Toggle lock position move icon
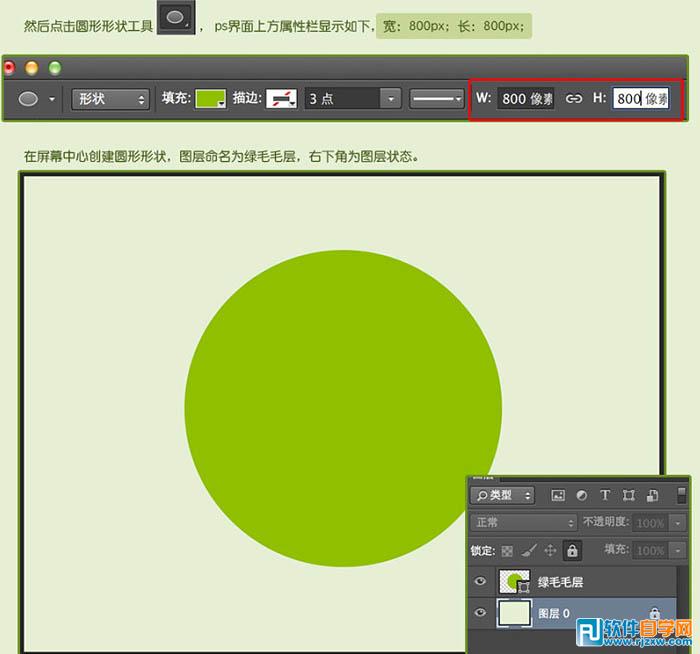 click(x=550, y=550)
